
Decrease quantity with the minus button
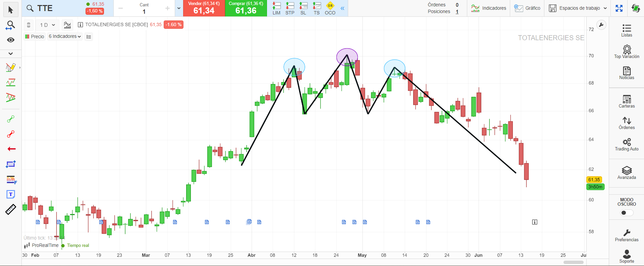tap(121, 8)
